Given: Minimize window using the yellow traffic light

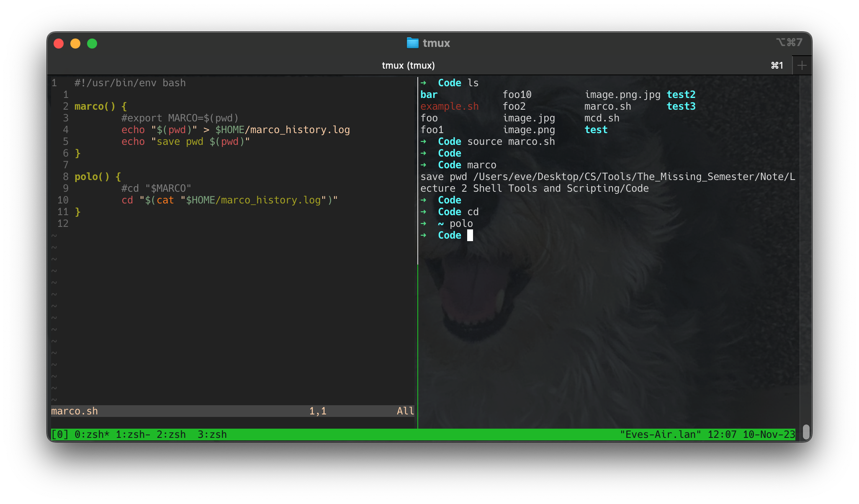Looking at the screenshot, I should point(75,43).
